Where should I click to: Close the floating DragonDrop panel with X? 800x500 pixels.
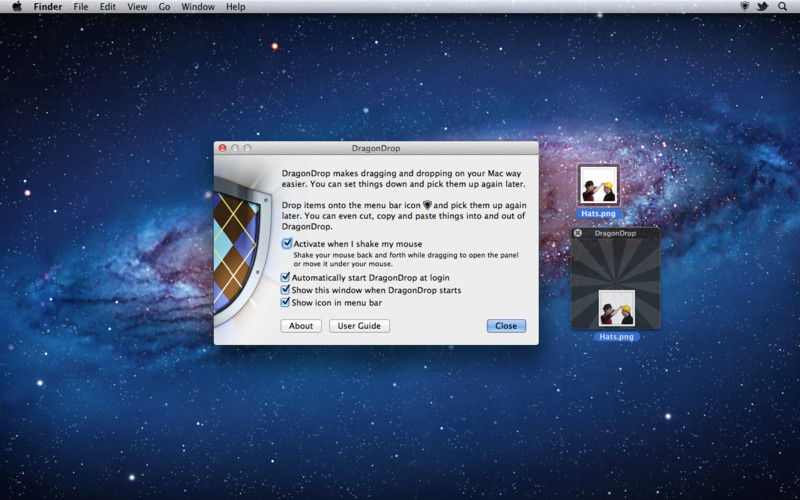point(578,233)
